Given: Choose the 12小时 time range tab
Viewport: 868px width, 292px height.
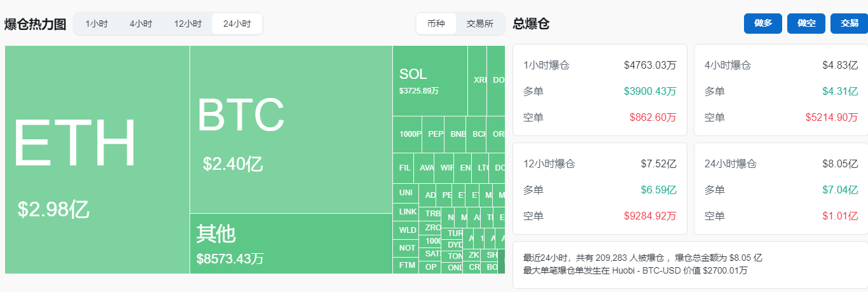Looking at the screenshot, I should (x=188, y=24).
